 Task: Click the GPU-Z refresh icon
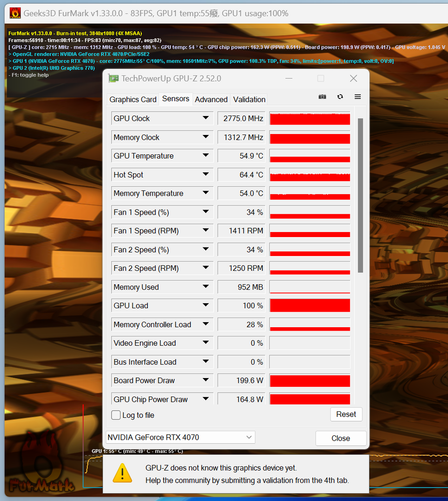click(340, 97)
